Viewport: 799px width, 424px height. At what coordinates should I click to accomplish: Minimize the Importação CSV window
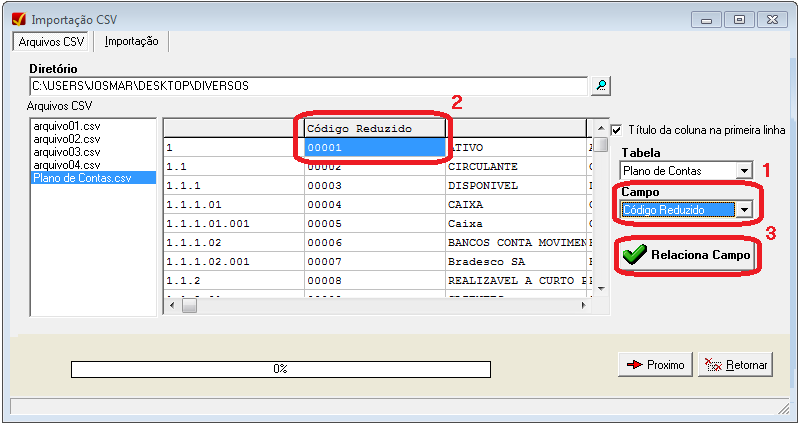pos(706,20)
